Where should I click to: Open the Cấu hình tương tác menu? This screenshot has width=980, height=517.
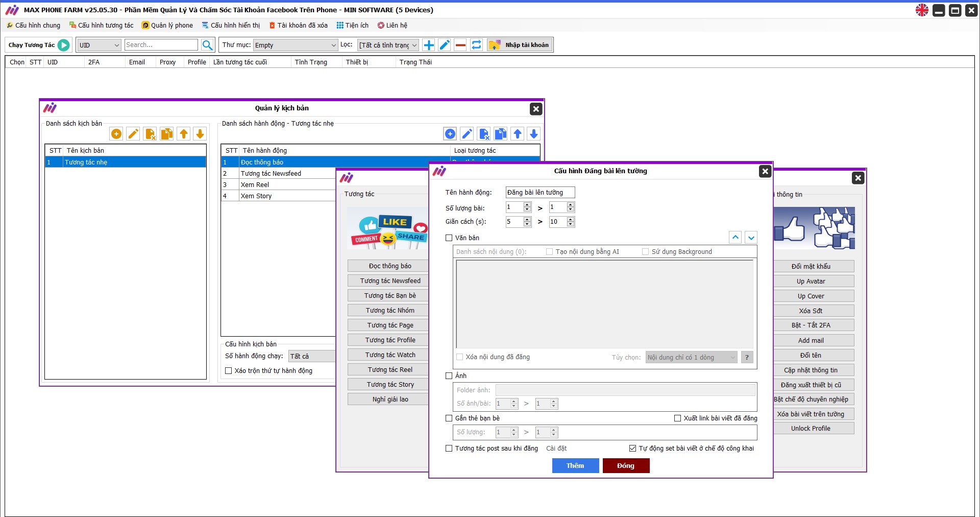[x=101, y=26]
